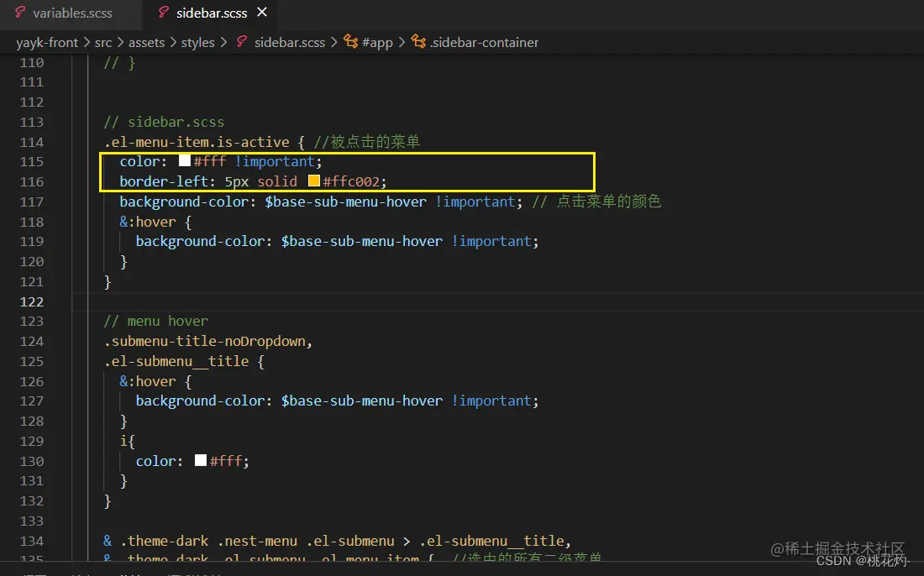The width and height of the screenshot is (924, 576).
Task: Click $base-sub-menu-hover variable on line 117
Action: 345,202
